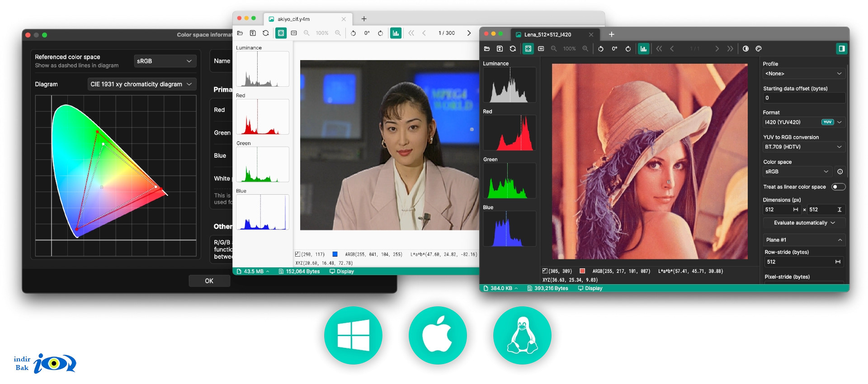Open the Format I420 (YUV420) dropdown
The image size is (868, 384).
804,122
